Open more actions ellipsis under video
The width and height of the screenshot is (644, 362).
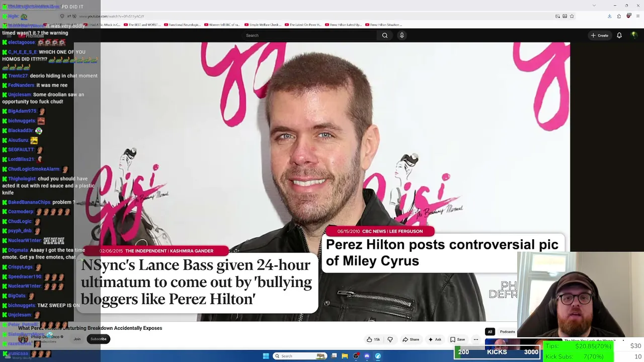coord(475,339)
